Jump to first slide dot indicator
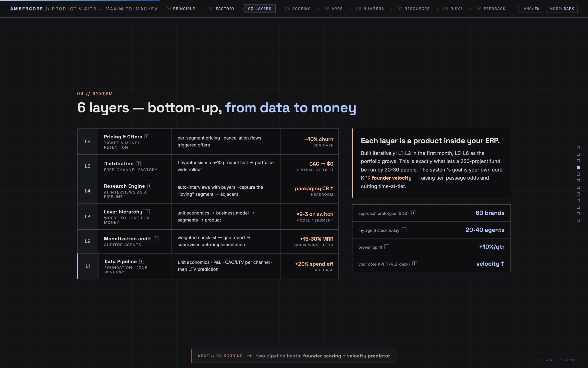Image resolution: width=588 pixels, height=368 pixels. click(x=578, y=148)
